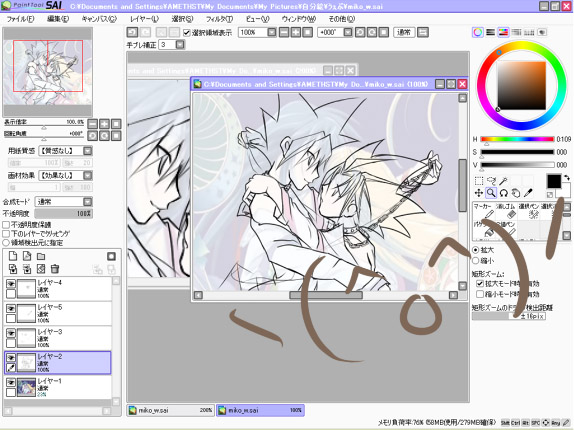Toggle 拡大モード rectangular zoom checkbox
The width and height of the screenshot is (574, 430).
(480, 284)
